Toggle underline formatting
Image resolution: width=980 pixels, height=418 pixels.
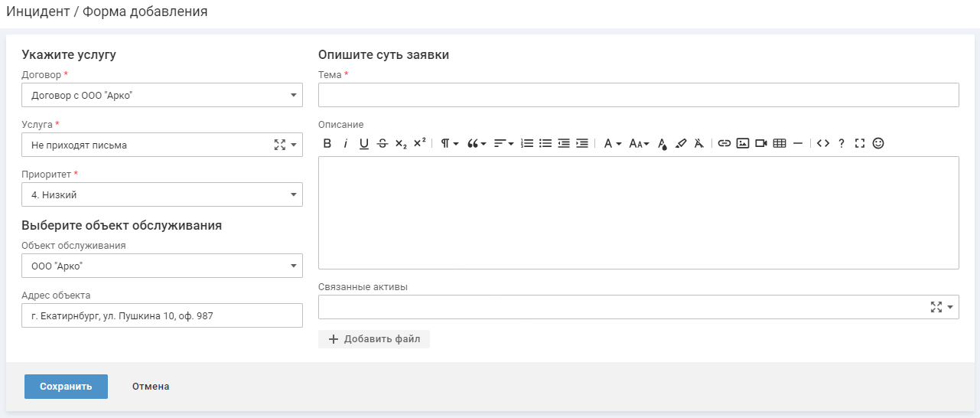coord(364,143)
